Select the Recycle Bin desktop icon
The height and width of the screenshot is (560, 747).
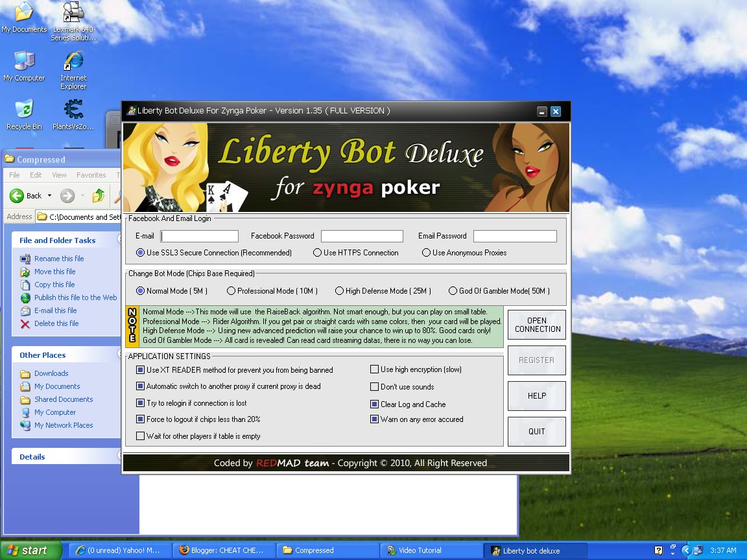[x=24, y=114]
